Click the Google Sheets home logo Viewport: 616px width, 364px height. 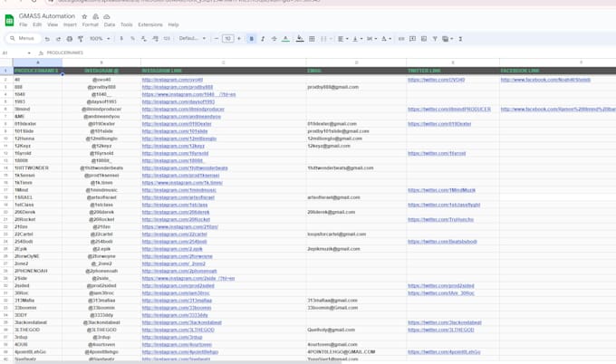[9, 20]
